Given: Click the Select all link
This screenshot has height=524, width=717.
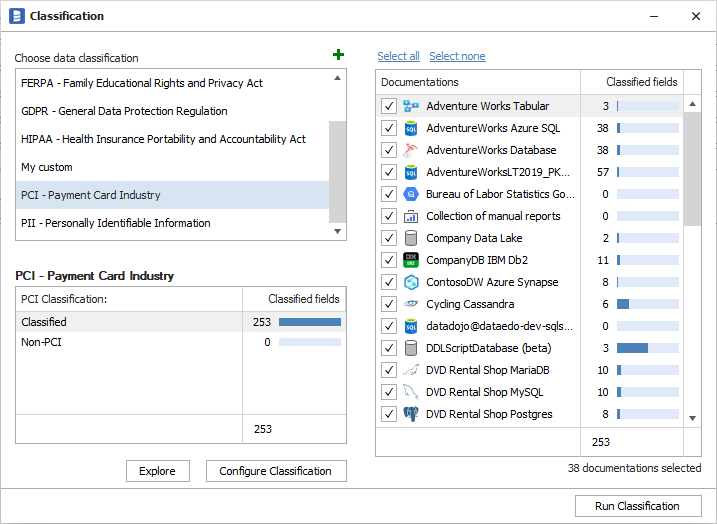Looking at the screenshot, I should 398,56.
